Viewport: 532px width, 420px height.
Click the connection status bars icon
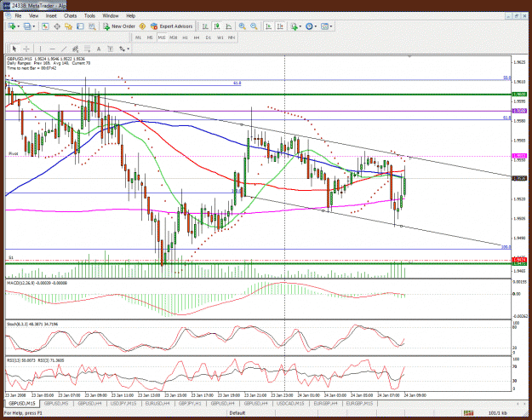point(468,413)
